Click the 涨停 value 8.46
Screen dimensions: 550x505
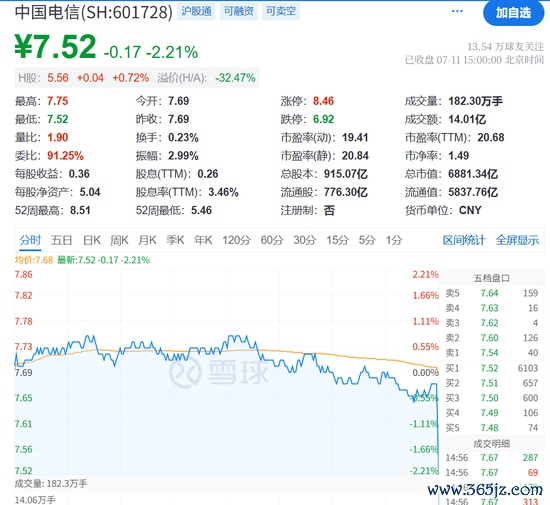pos(323,101)
